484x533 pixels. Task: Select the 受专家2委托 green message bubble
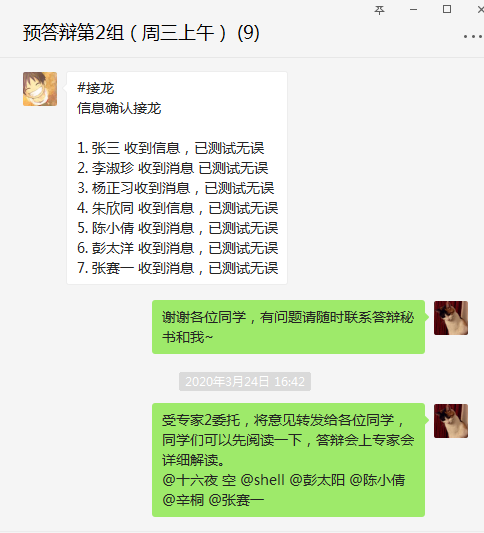pos(288,460)
